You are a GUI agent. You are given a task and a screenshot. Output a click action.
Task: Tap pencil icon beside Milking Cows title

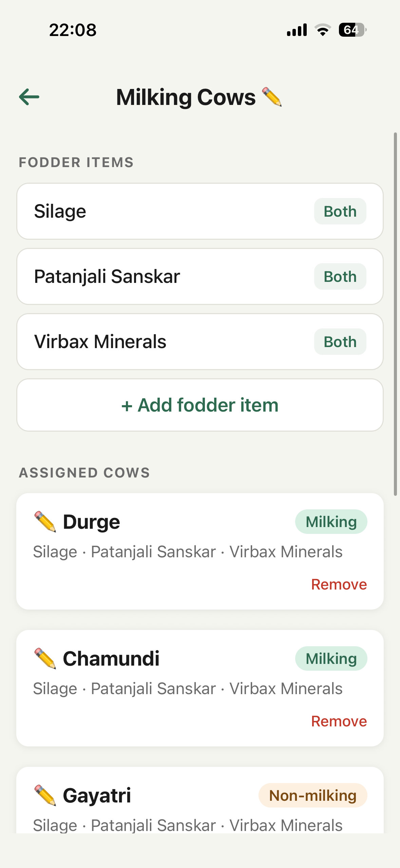[x=272, y=97]
